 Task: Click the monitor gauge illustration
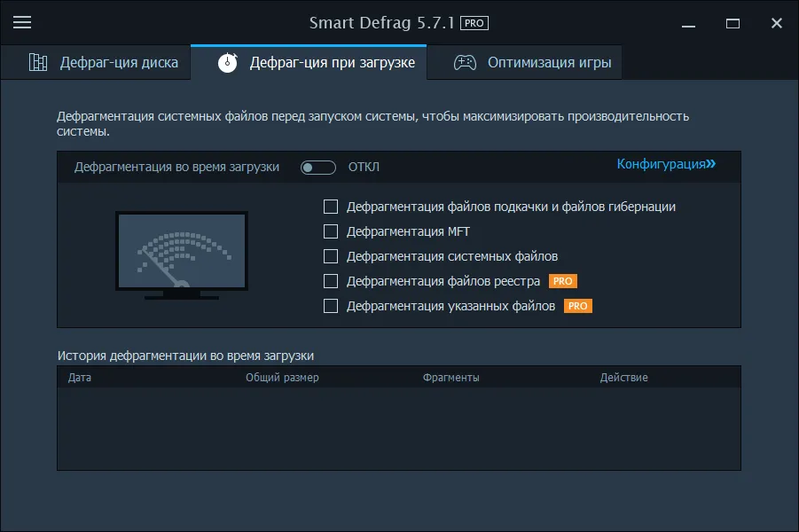click(x=182, y=255)
